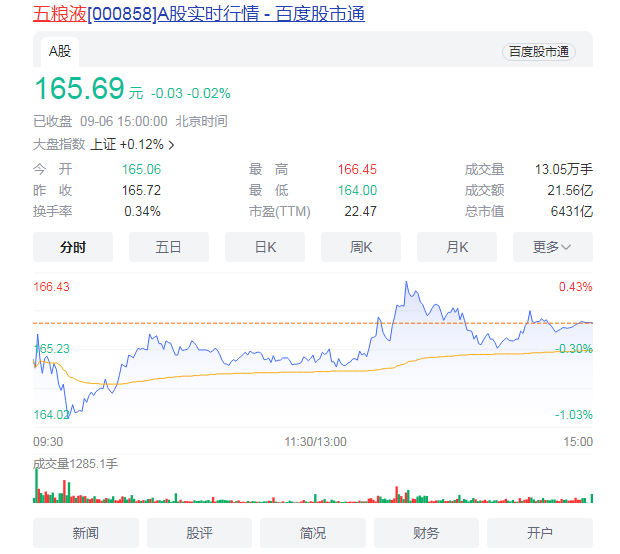Image resolution: width=620 pixels, height=554 pixels.
Task: Open the 新闻 section
Action: click(x=86, y=533)
